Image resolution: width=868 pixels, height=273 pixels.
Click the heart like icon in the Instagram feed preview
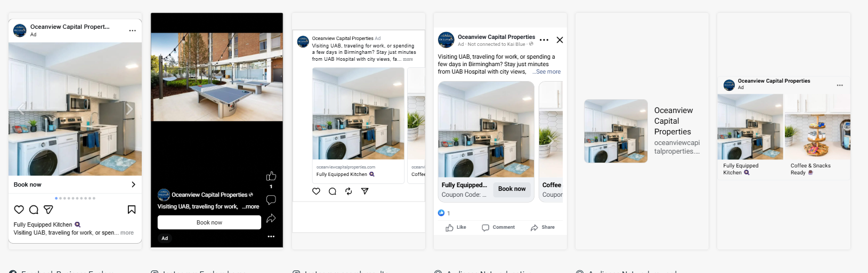click(x=19, y=210)
